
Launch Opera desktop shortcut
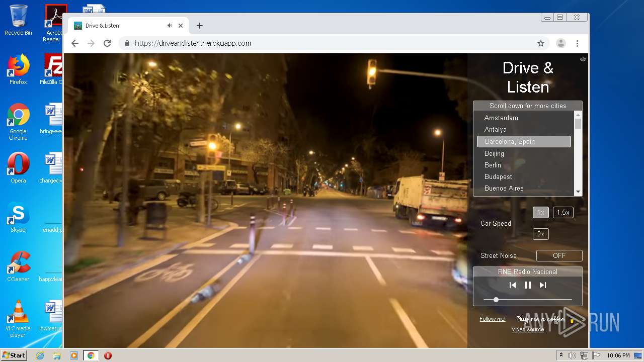(18, 168)
